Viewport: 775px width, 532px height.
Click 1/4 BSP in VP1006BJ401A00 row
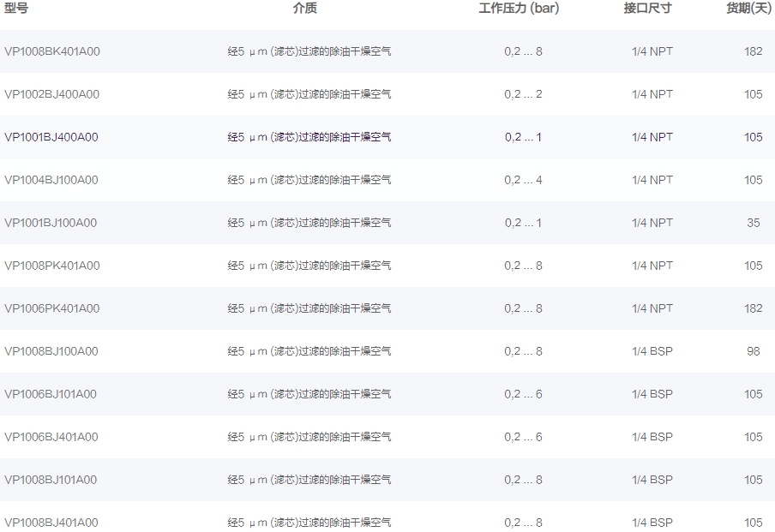pos(652,437)
